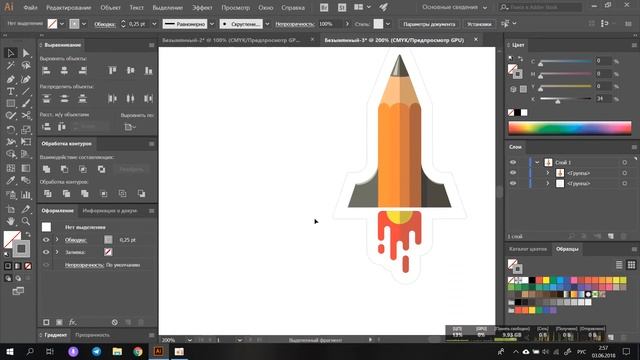Select the Line Segment tool
The height and width of the screenshot is (360, 640).
(x=26, y=91)
